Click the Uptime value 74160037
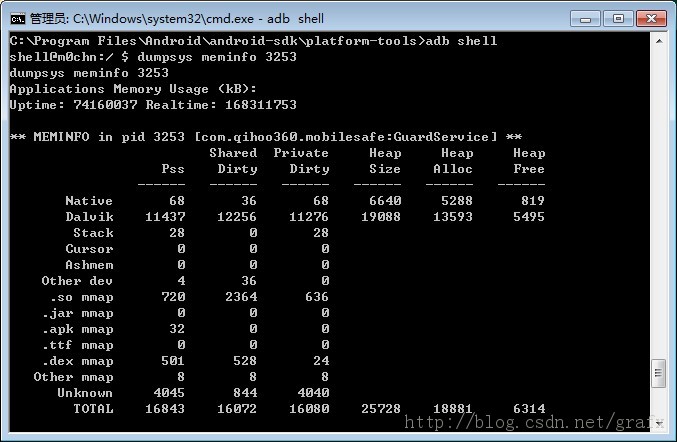This screenshot has width=677, height=442. pyautogui.click(x=105, y=105)
